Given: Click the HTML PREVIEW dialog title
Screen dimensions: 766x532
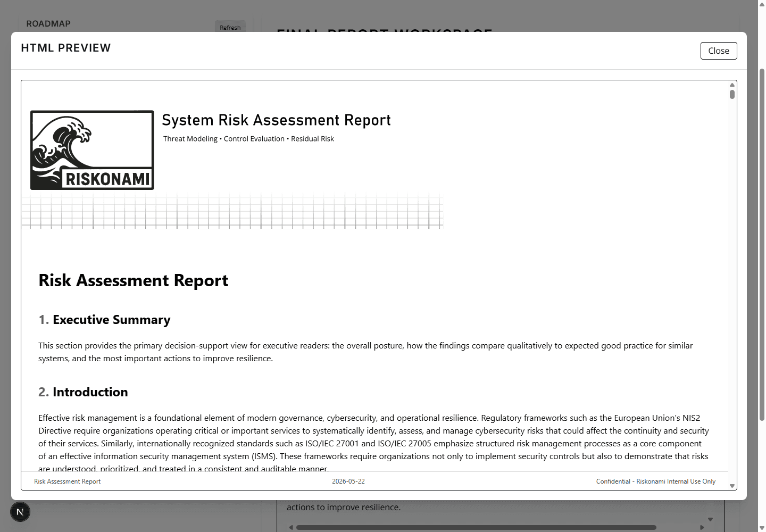Looking at the screenshot, I should point(66,48).
